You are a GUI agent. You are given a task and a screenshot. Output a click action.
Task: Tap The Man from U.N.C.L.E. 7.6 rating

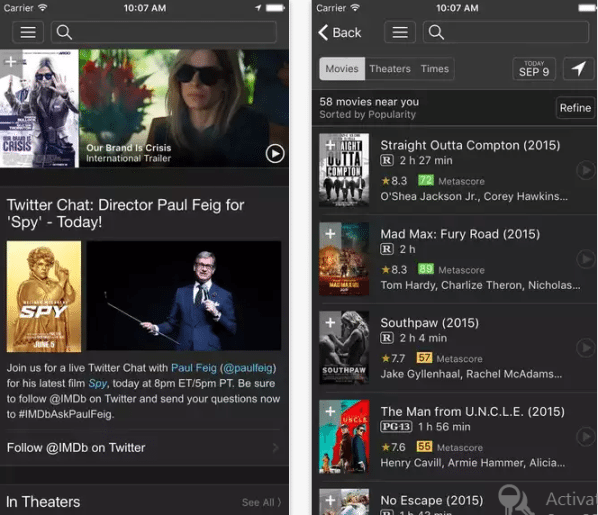pos(393,447)
